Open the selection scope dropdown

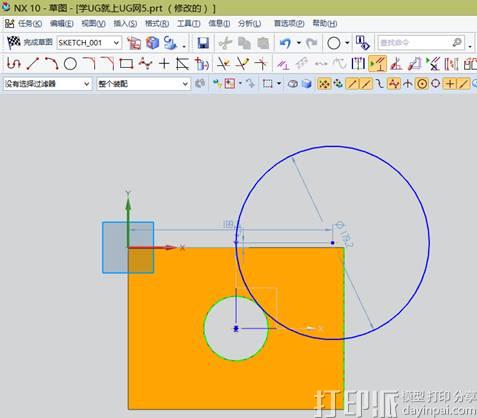tap(143, 84)
